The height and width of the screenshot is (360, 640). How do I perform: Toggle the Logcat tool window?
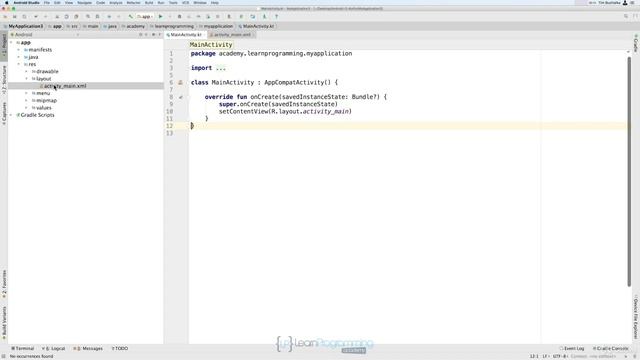(53, 349)
